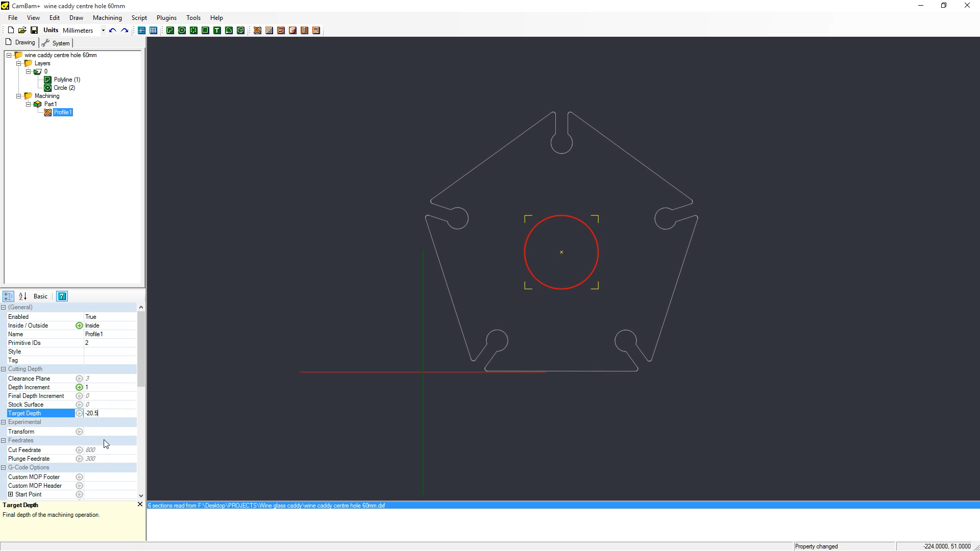Select the draw circle tool icon
Screen dimensions: 980x551
pyautogui.click(x=182, y=30)
